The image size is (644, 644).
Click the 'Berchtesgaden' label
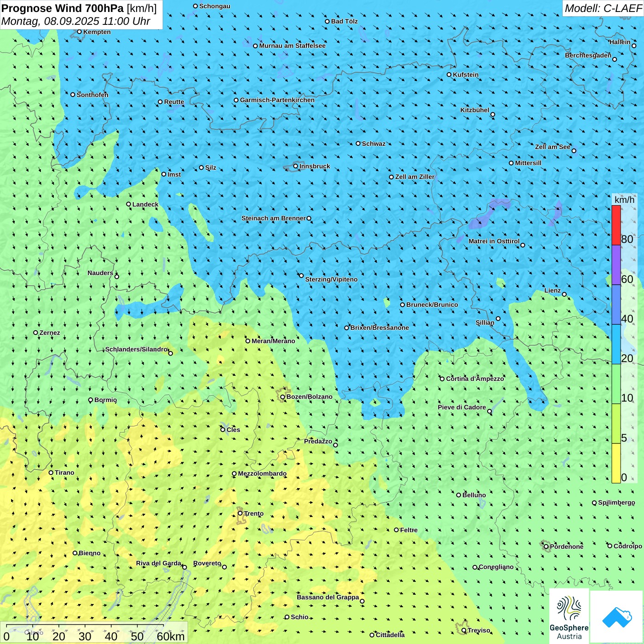point(588,55)
